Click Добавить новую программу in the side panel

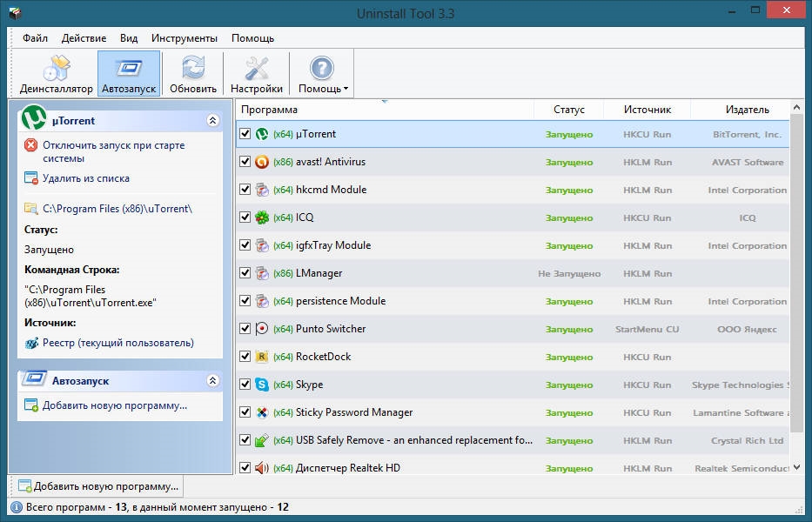(x=115, y=405)
